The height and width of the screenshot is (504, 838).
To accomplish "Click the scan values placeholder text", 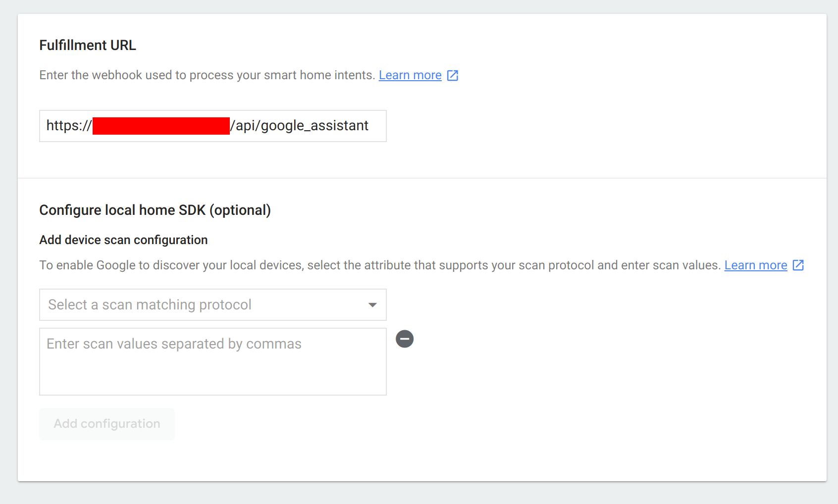I will (173, 344).
